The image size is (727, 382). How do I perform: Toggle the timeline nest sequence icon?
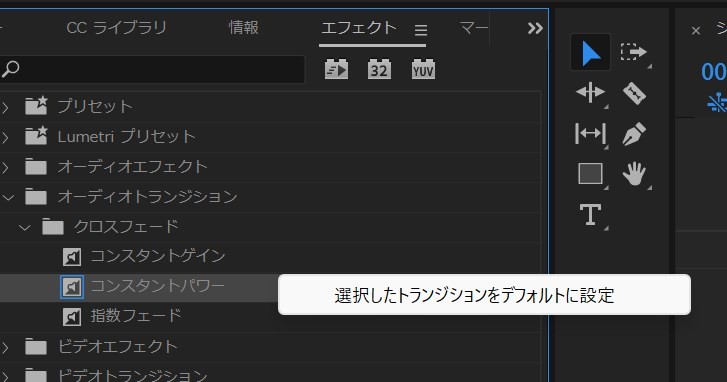point(717,102)
